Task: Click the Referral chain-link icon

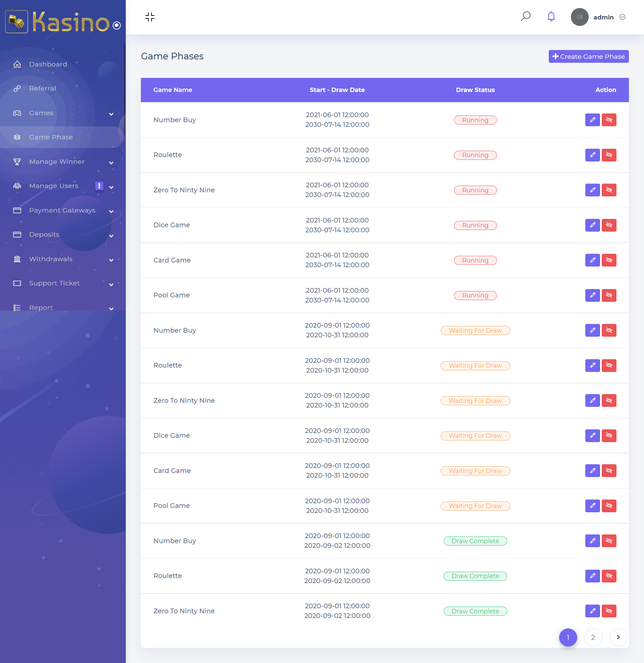Action: 17,88
